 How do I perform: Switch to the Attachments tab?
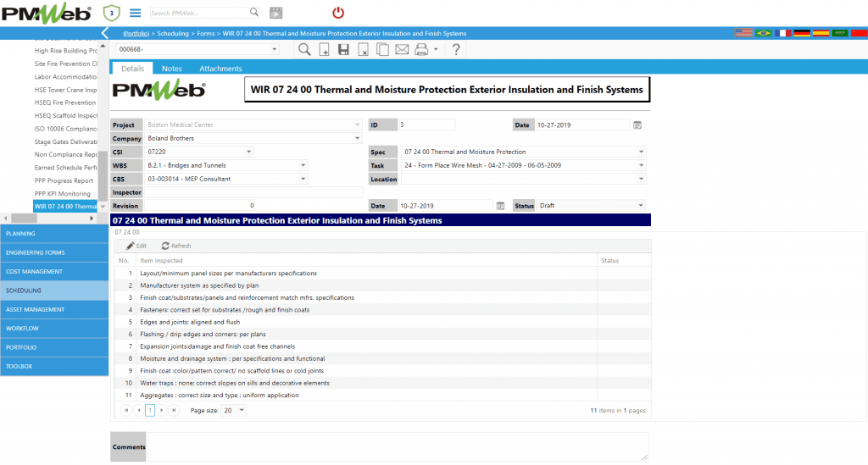[220, 68]
